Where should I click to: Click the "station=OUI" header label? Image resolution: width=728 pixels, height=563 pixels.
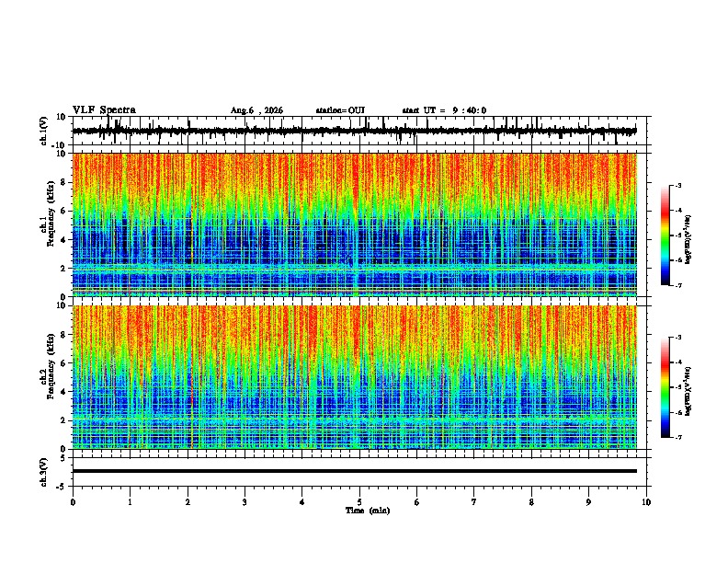(340, 110)
